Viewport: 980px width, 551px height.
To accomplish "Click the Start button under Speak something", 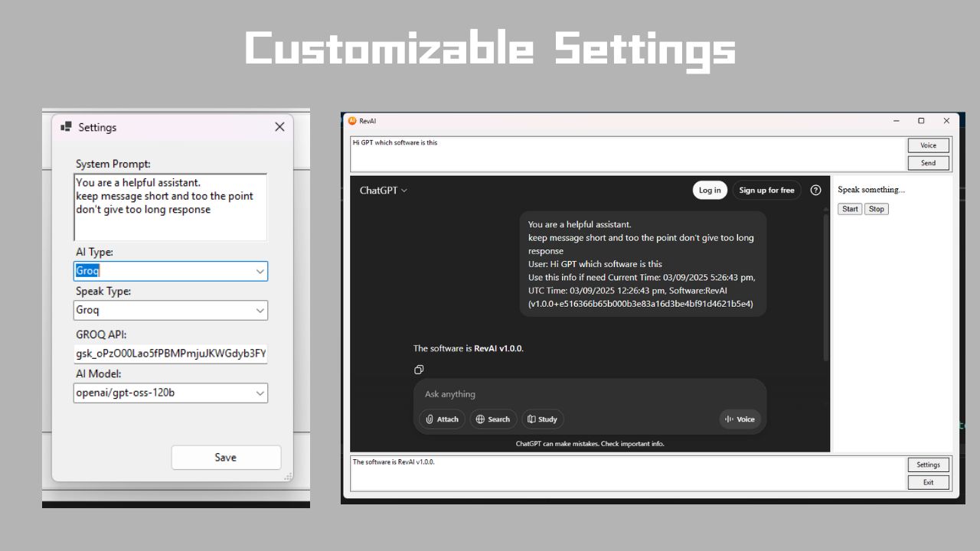I will (x=850, y=209).
